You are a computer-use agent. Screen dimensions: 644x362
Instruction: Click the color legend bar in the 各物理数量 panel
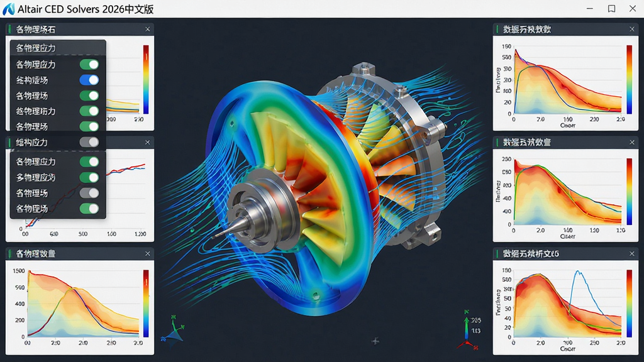click(x=146, y=303)
